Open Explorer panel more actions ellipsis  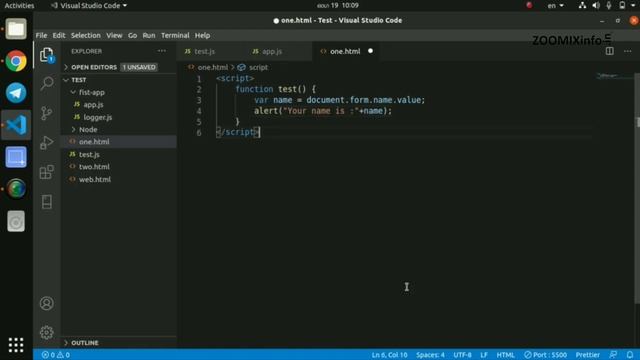(x=162, y=51)
